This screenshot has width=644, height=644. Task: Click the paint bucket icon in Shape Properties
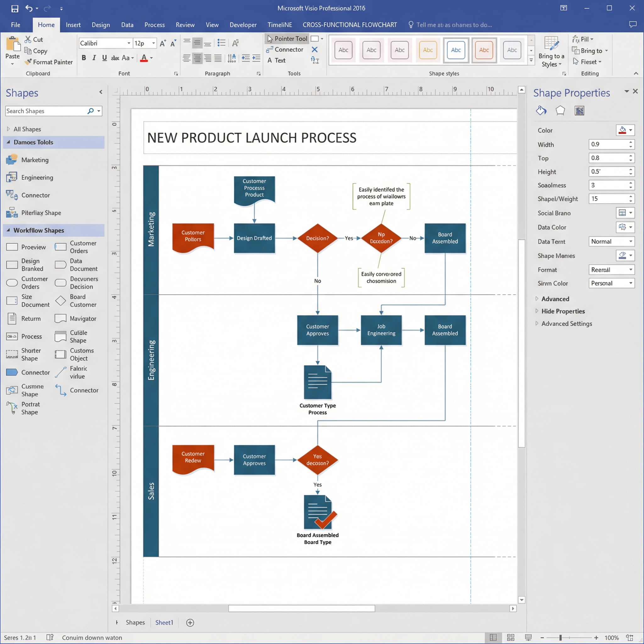click(541, 110)
